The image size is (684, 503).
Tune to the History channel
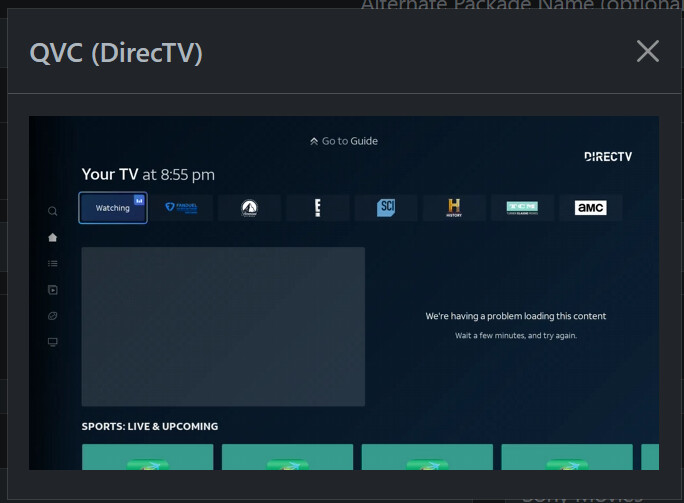coord(454,208)
